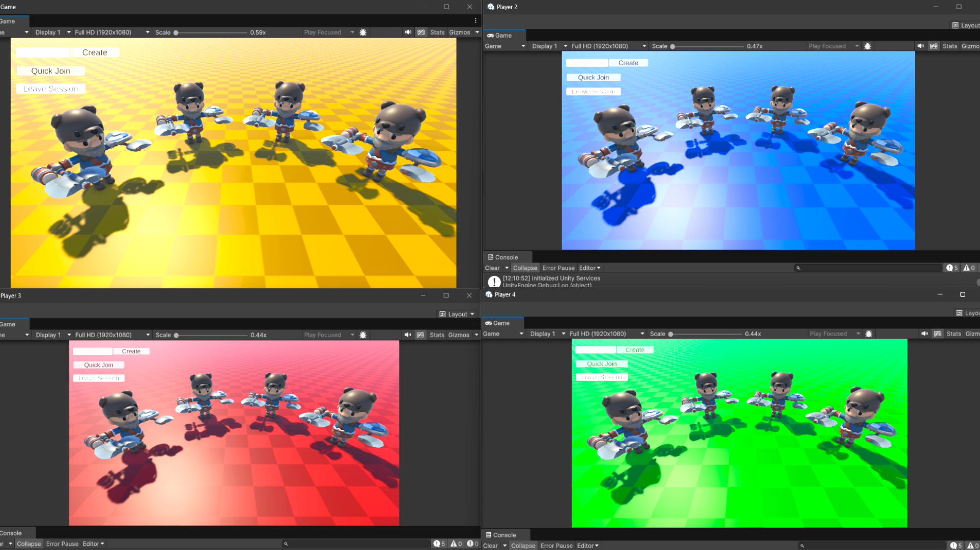Viewport: 980px width, 550px height.
Task: Click the Create button in the red Player 3 game view
Action: tap(131, 351)
